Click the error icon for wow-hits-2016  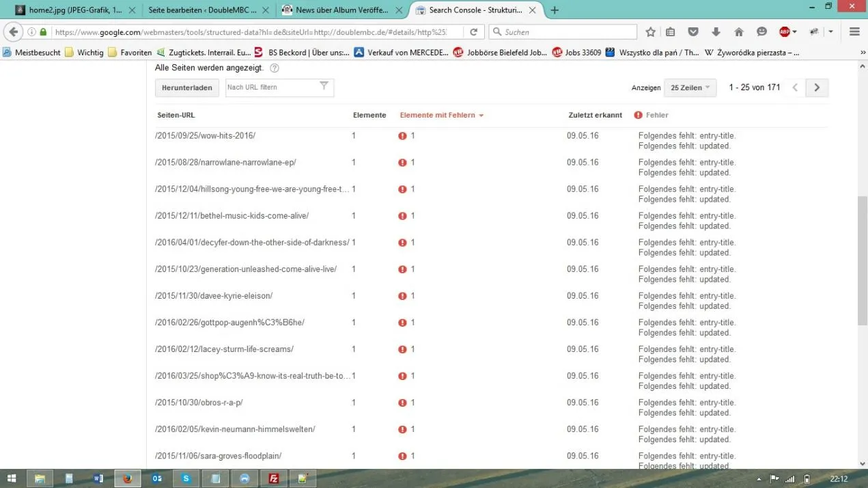[402, 136]
